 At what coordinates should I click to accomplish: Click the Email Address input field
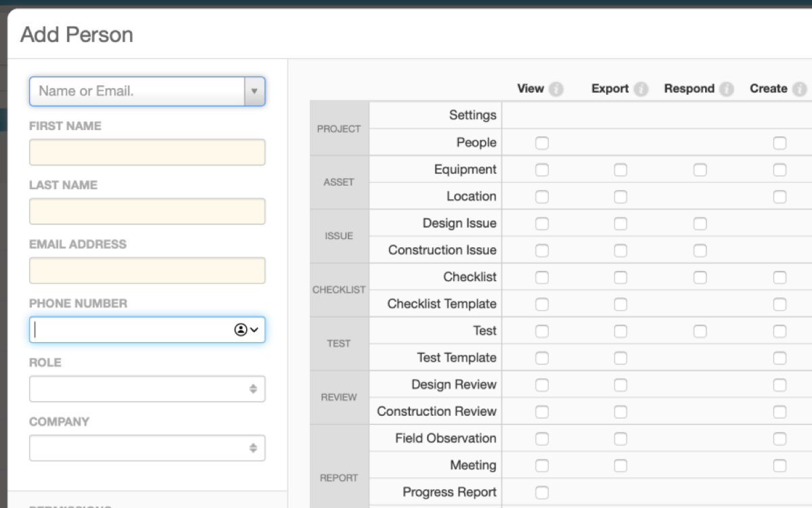[147, 270]
